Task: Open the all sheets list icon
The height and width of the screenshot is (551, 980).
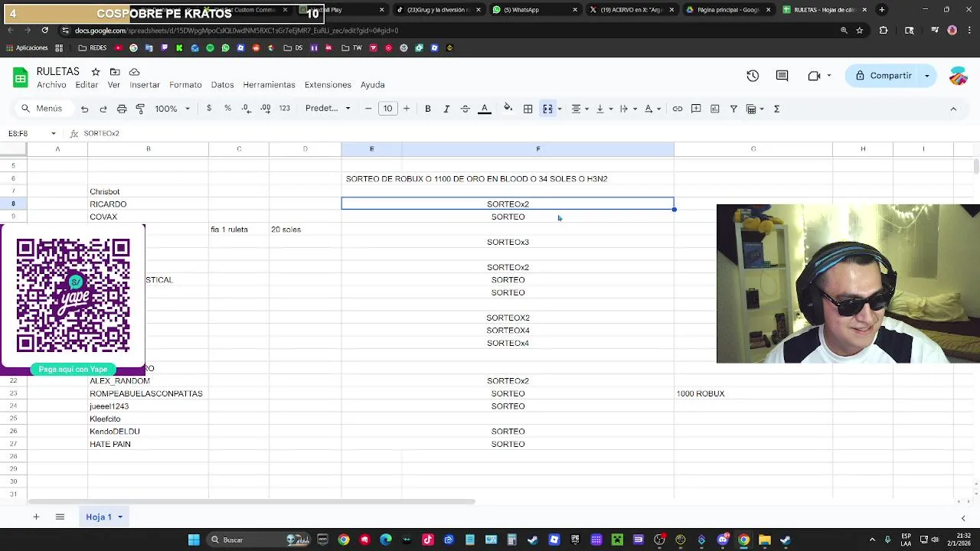Action: click(60, 517)
